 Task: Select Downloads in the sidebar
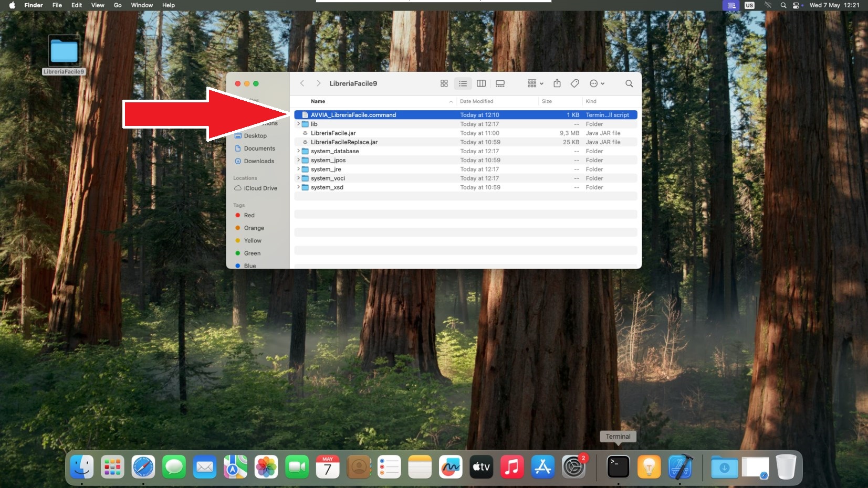point(259,161)
